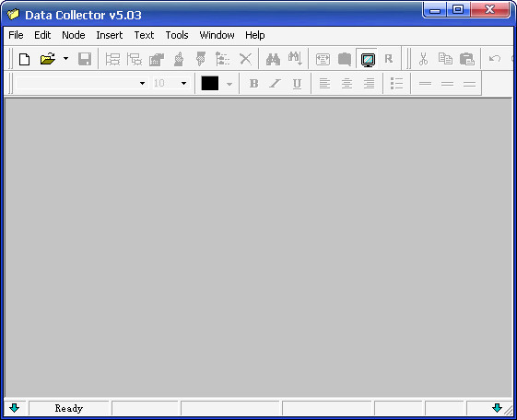The height and width of the screenshot is (420, 517).
Task: Toggle Bold text formatting
Action: pyautogui.click(x=253, y=84)
